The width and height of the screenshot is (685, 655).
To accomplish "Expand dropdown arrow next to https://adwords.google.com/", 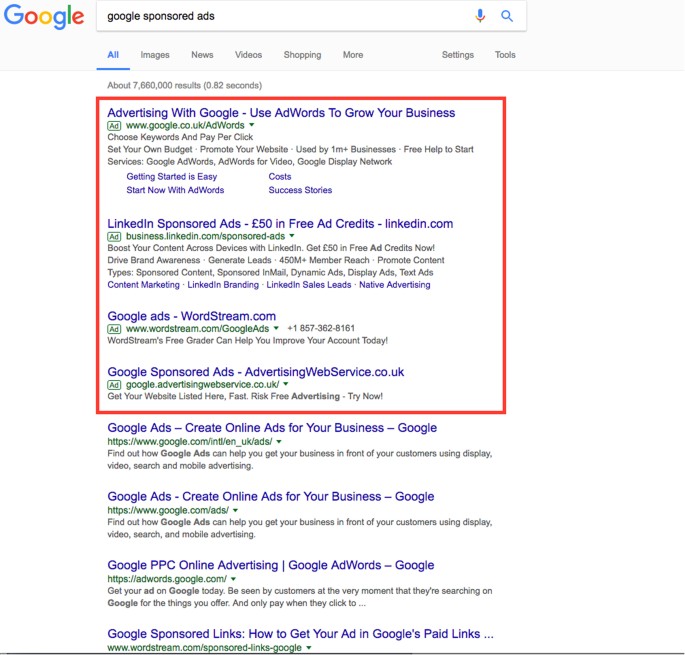I will click(233, 579).
